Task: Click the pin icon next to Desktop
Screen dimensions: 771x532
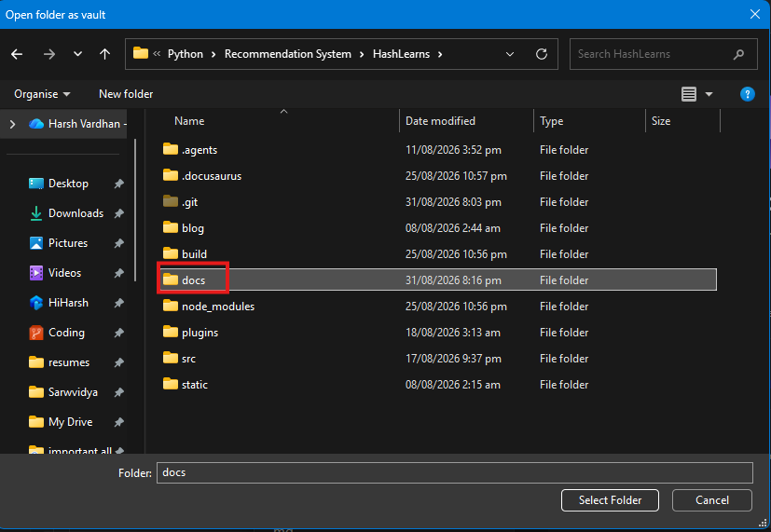Action: coord(118,184)
